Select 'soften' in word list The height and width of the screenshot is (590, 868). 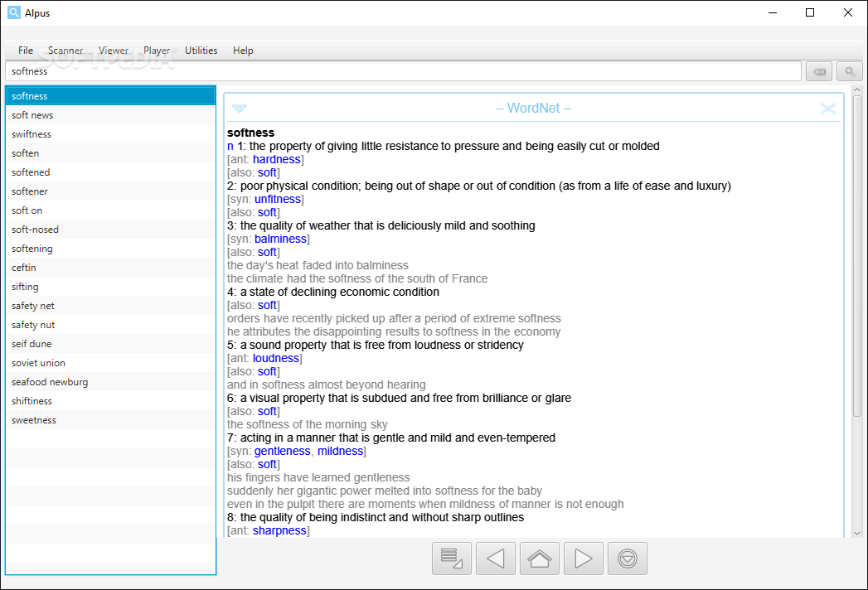click(111, 153)
